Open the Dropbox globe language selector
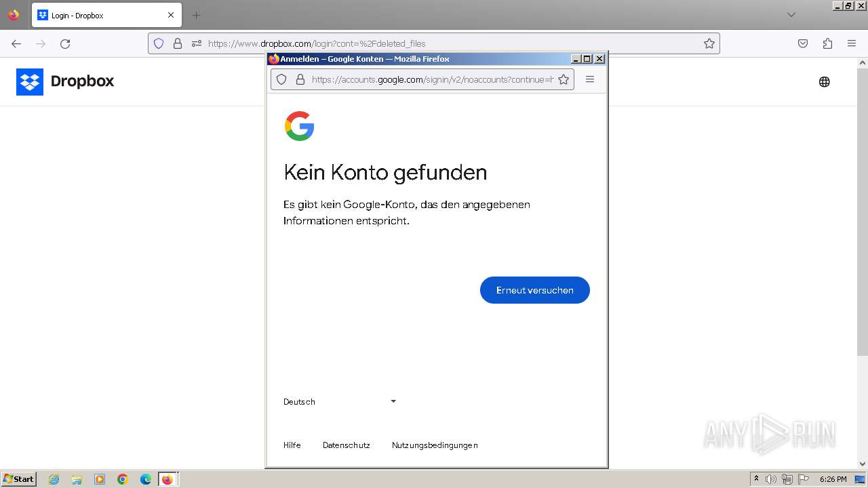This screenshot has height=488, width=868. point(825,82)
